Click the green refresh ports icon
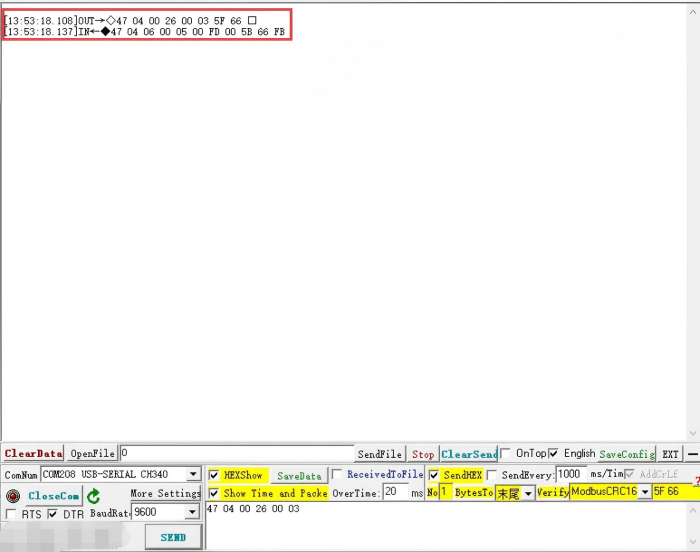 [93, 496]
